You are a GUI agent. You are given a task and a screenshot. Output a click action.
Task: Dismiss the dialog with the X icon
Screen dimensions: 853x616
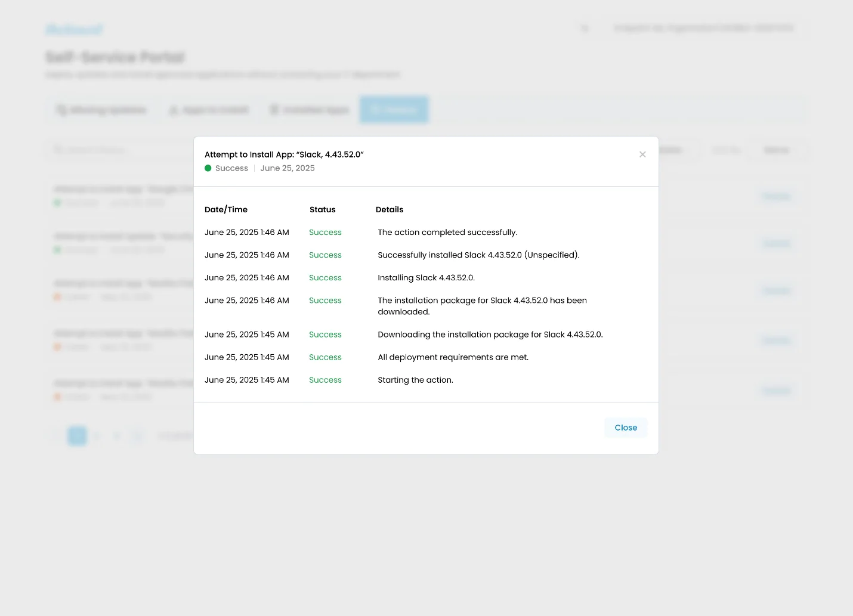[642, 154]
